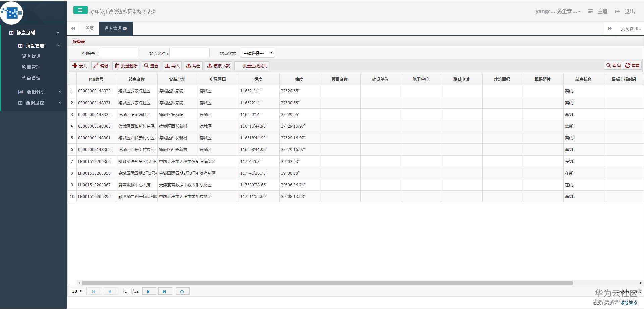Collapse the 扬尘监测 sidebar section
The height and width of the screenshot is (309, 644).
pos(34,33)
